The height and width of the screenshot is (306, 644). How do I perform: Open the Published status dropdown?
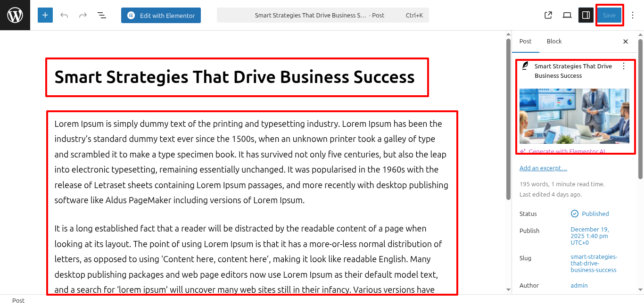tap(595, 214)
